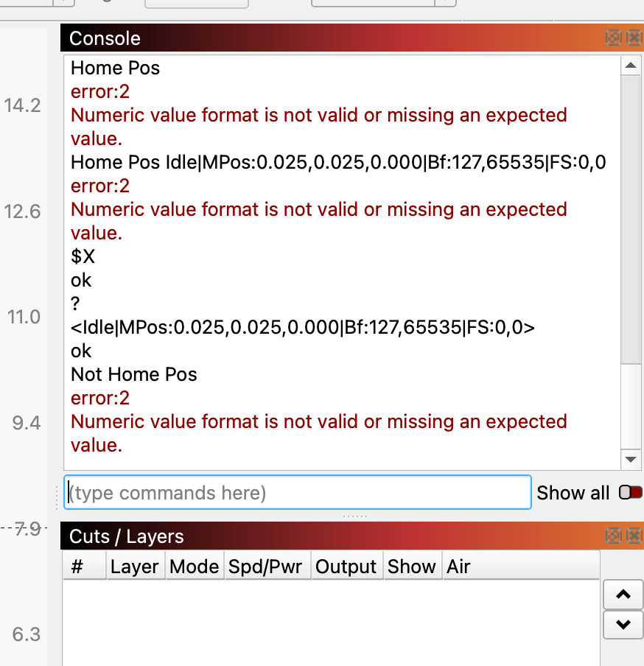Click the console command input field
The image size is (644, 666).
coord(298,492)
